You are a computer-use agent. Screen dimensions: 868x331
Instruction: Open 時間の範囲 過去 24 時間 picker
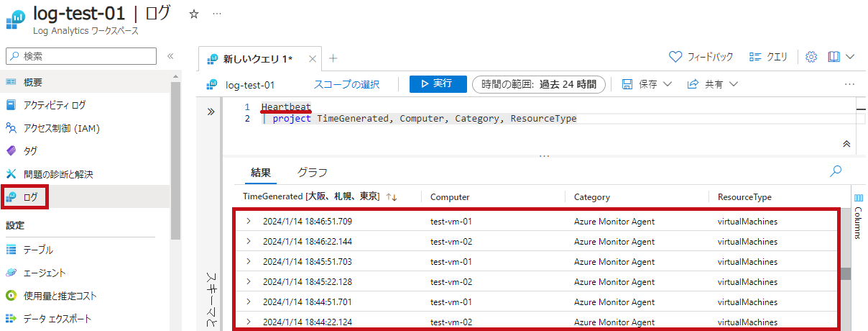click(539, 84)
